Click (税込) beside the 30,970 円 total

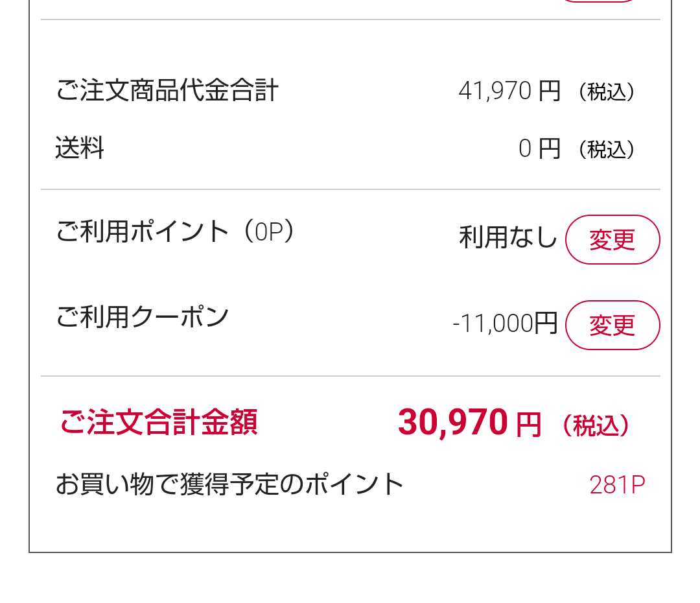coord(596,426)
